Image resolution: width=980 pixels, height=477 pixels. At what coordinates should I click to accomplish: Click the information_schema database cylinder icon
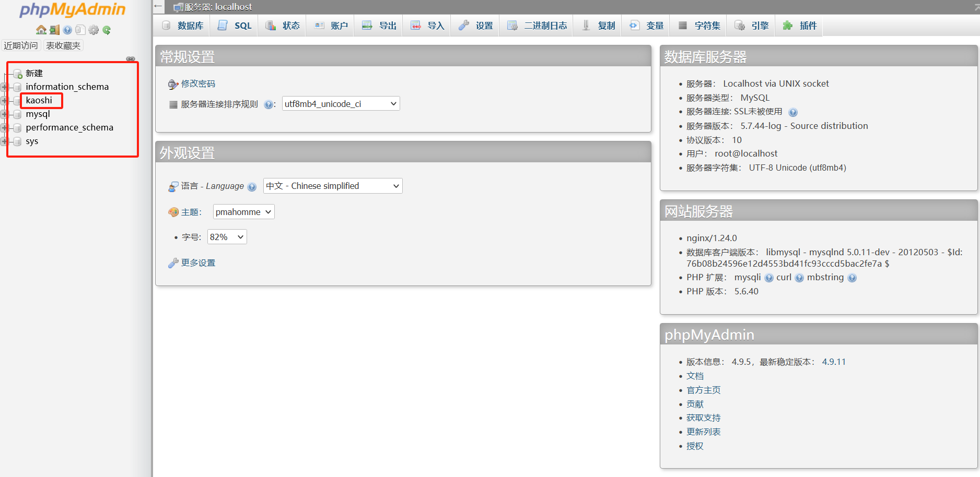[18, 87]
